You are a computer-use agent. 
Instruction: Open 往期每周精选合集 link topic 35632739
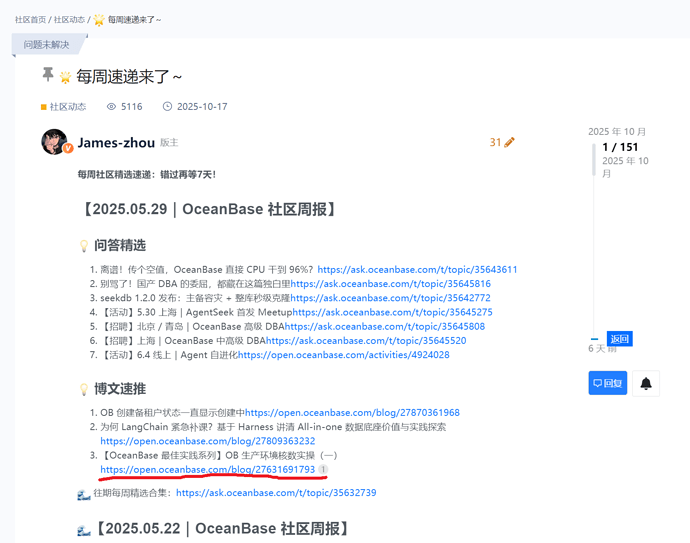coord(276,492)
